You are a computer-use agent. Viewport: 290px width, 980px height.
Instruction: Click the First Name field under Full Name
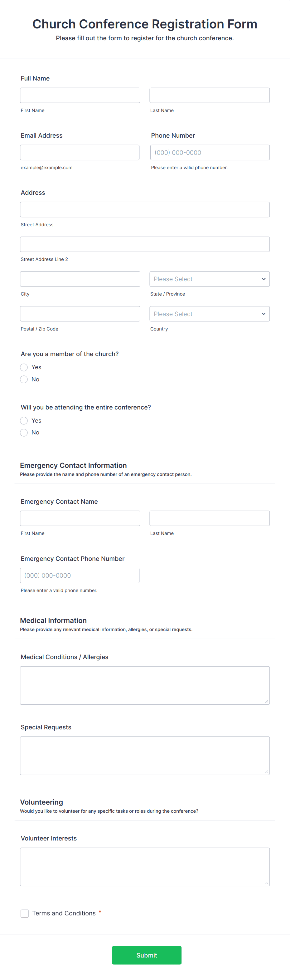pyautogui.click(x=80, y=95)
